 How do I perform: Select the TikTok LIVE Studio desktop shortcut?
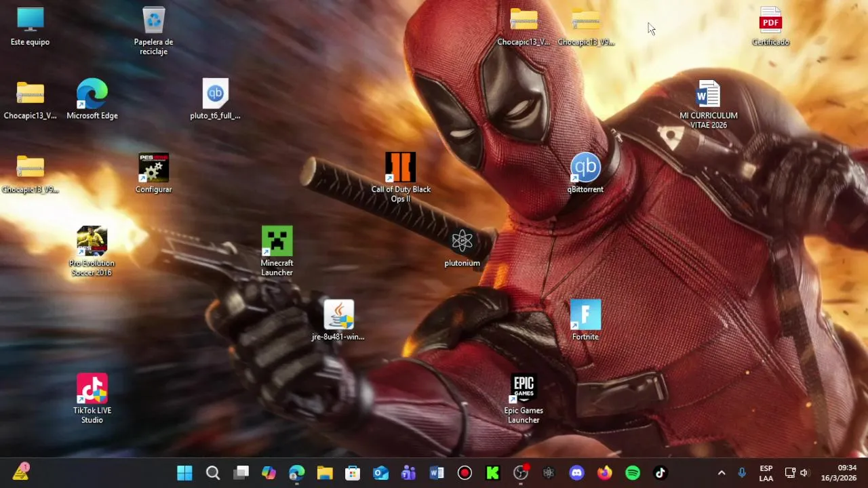(92, 400)
